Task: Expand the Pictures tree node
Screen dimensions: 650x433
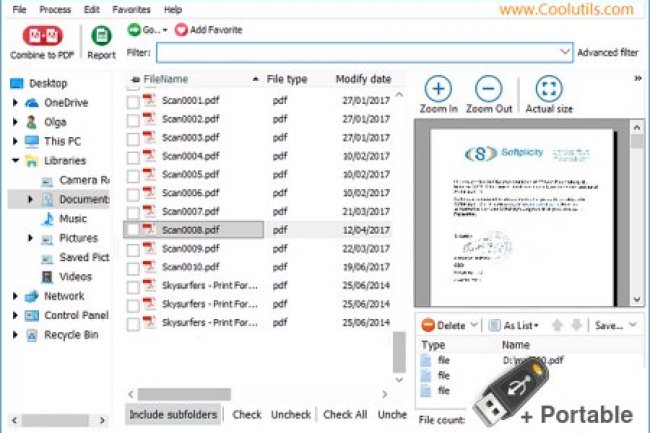Action: pyautogui.click(x=30, y=238)
